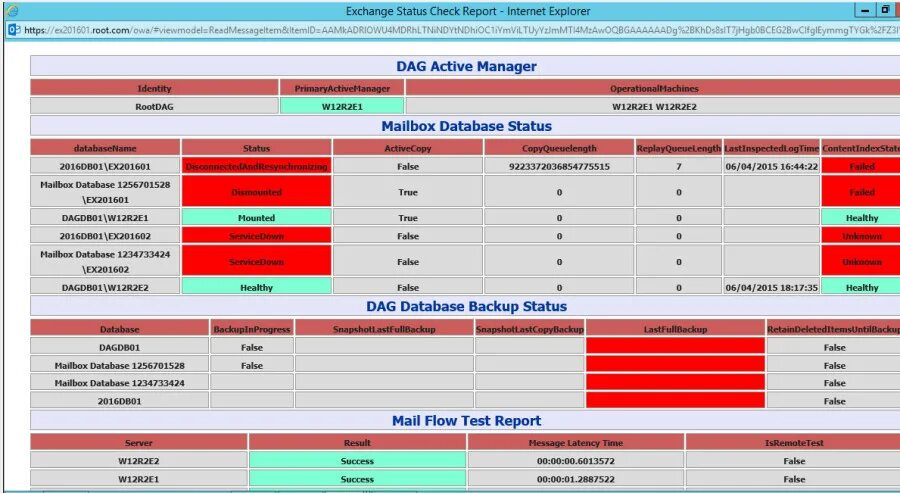Select the '06/04/2015 16:44:22' log time

click(x=771, y=166)
